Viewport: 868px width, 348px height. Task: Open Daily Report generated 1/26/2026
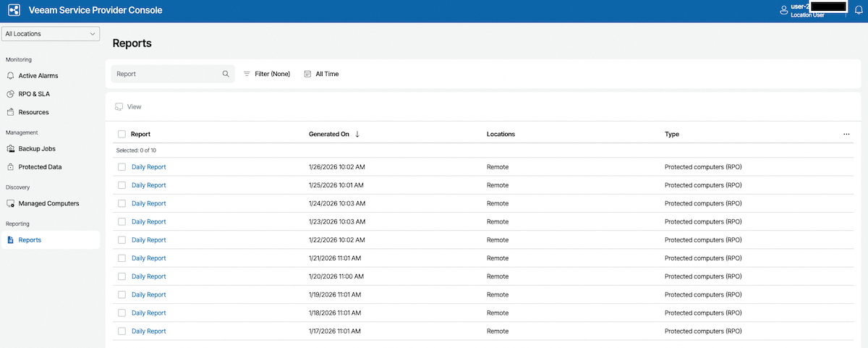coord(148,167)
